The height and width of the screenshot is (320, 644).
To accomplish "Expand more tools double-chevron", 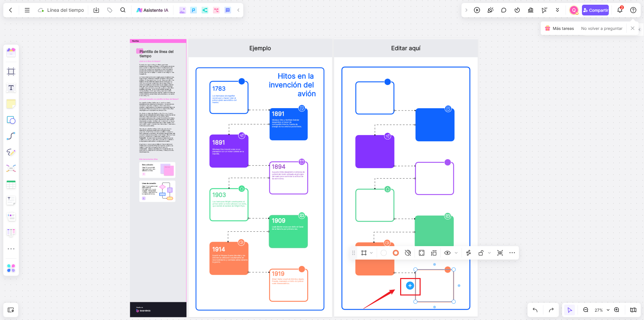I will (557, 10).
